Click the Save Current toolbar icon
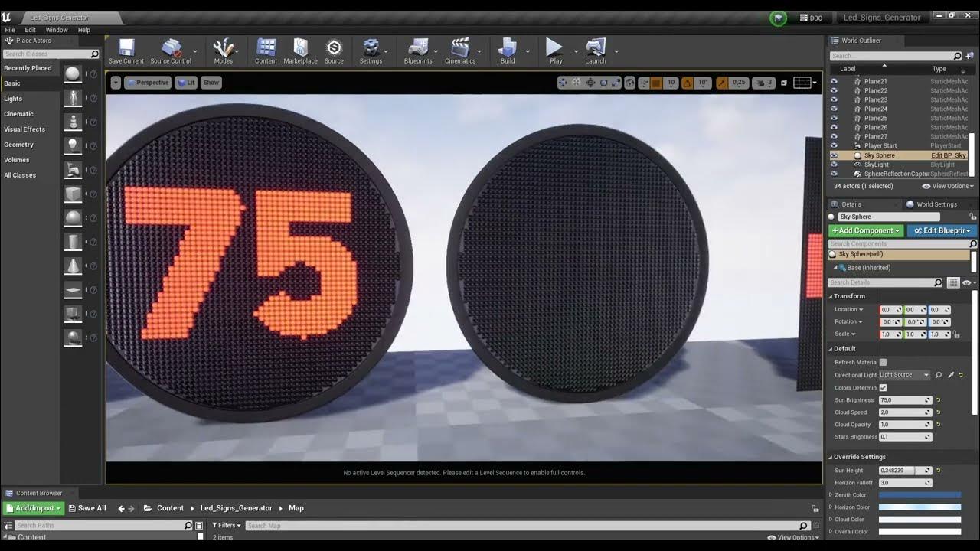 (x=126, y=51)
